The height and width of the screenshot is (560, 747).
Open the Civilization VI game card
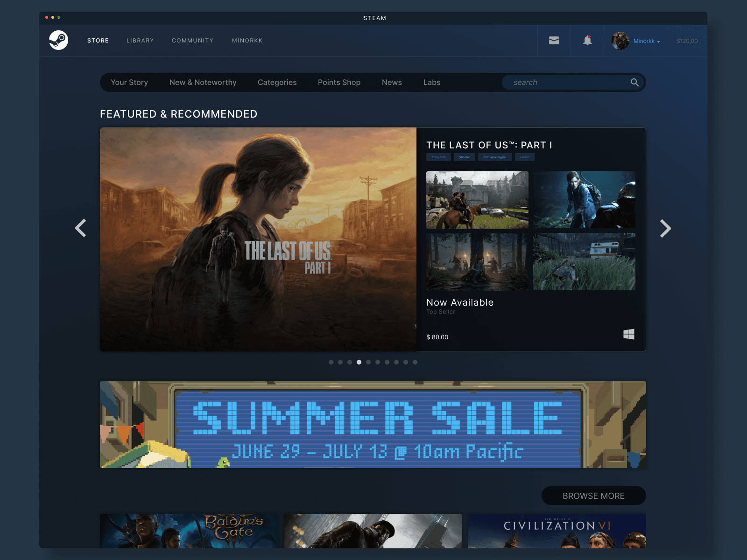[557, 531]
